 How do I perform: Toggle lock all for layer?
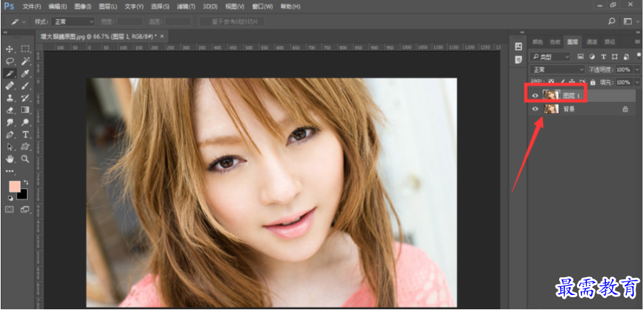tap(593, 82)
